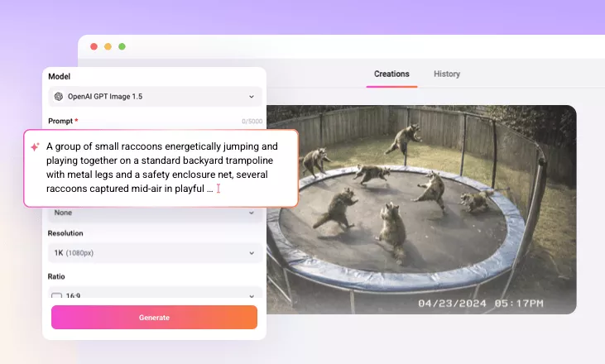This screenshot has height=364, width=605.
Task: Click the yellow minimize window dot
Action: pos(108,46)
